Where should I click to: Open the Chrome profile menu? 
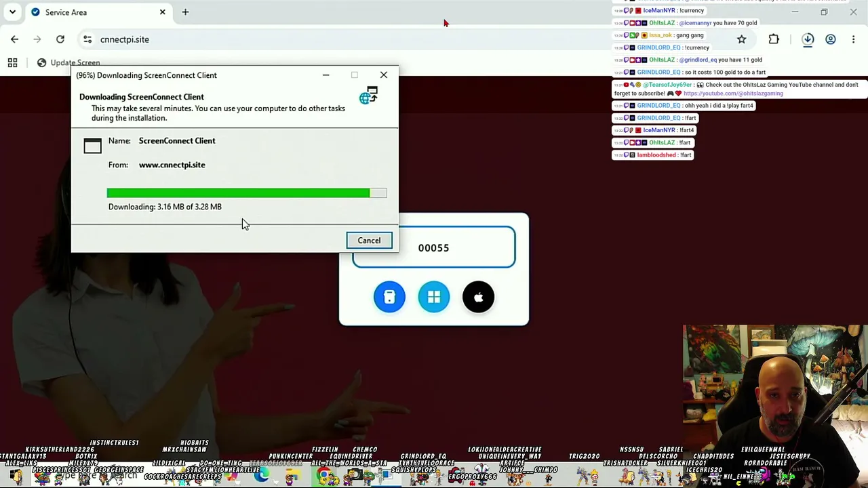click(831, 39)
